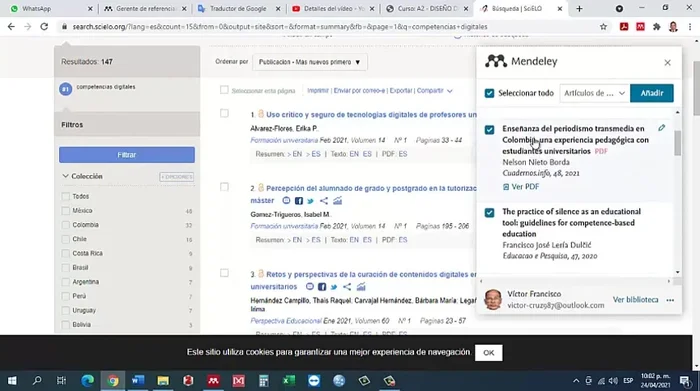
Task: Edit the Enseñanza del periodismo transmedia entry
Action: [662, 128]
